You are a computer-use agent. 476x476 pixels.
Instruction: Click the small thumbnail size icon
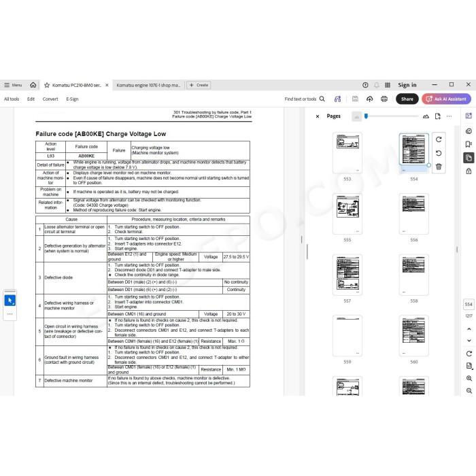click(x=357, y=116)
